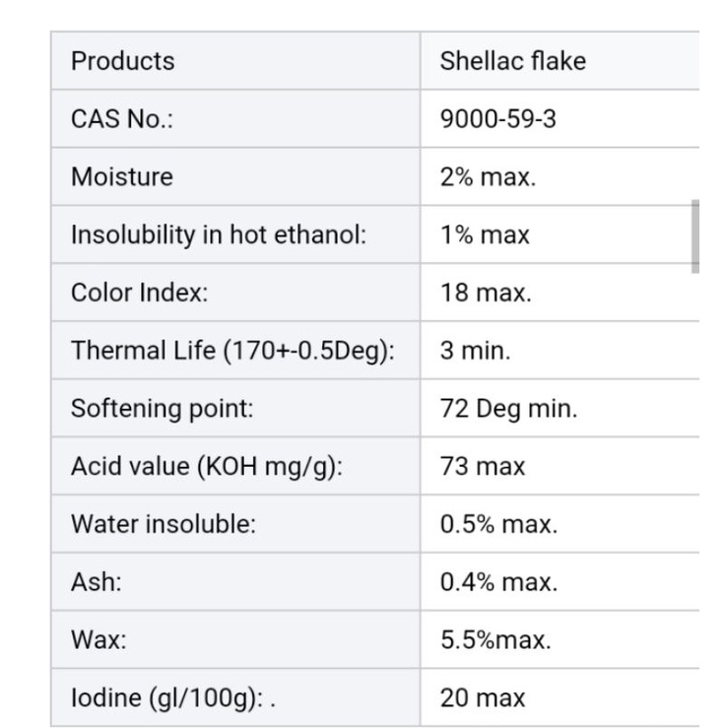
Task: Click the '1% max' value cell
Action: click(485, 235)
